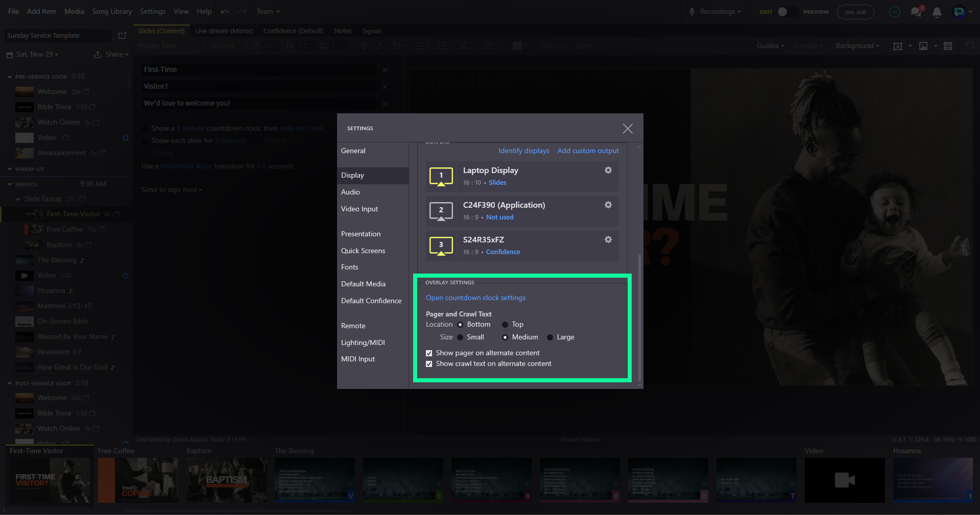Toggle the countdown clock checkbox
The width and height of the screenshot is (980, 515).
click(145, 129)
